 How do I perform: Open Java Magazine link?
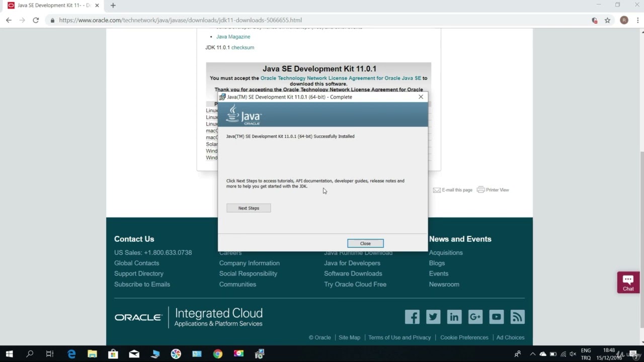tap(233, 37)
